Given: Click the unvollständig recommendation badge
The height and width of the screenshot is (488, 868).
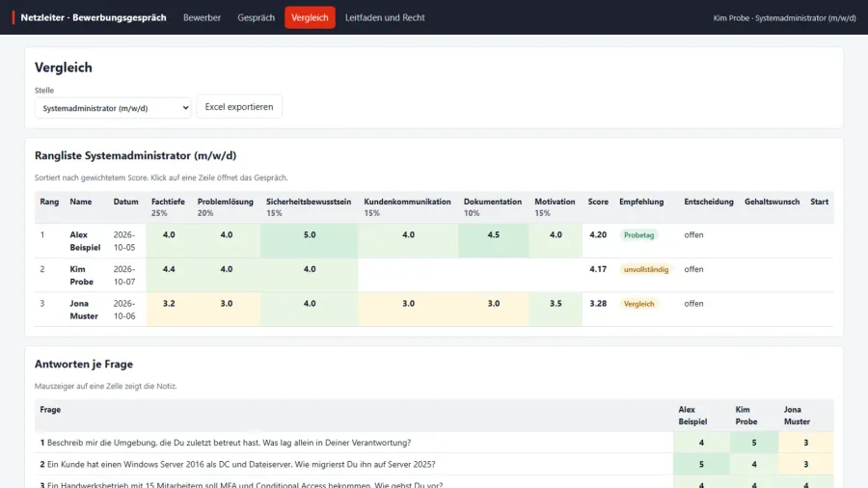Looking at the screenshot, I should click(646, 269).
